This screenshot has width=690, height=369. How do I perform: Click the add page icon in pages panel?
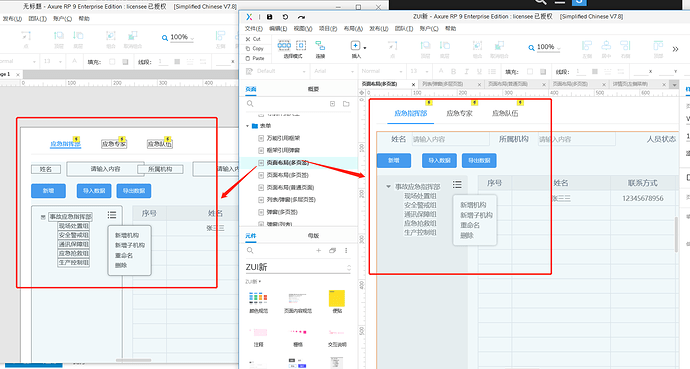click(x=332, y=104)
